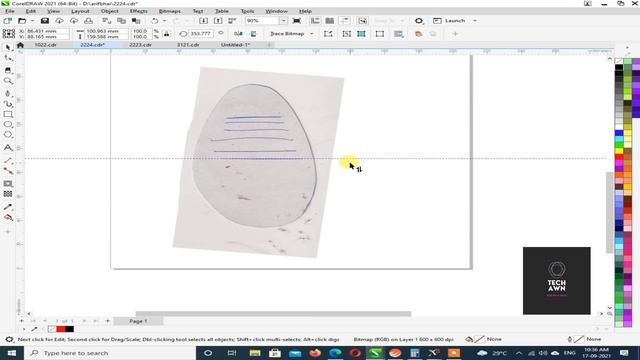Image resolution: width=640 pixels, height=360 pixels.
Task: Select the Polygon tool
Action: tap(8, 135)
